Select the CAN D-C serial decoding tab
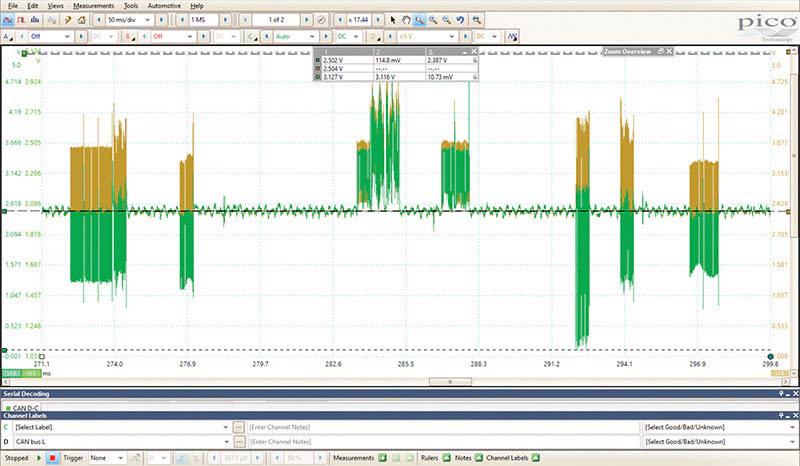Screen dimensions: 800x466 (x=22, y=408)
